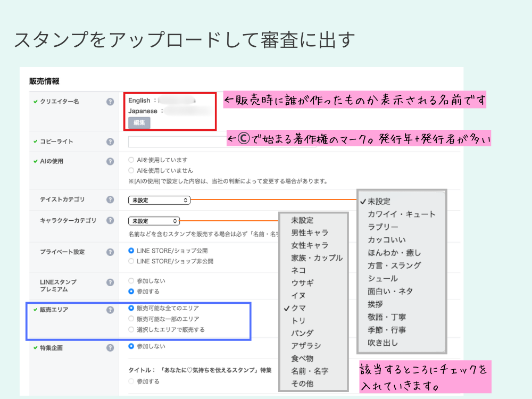Open the LINEスタンププレミアム help icon
The width and height of the screenshot is (532, 399).
[x=111, y=282]
